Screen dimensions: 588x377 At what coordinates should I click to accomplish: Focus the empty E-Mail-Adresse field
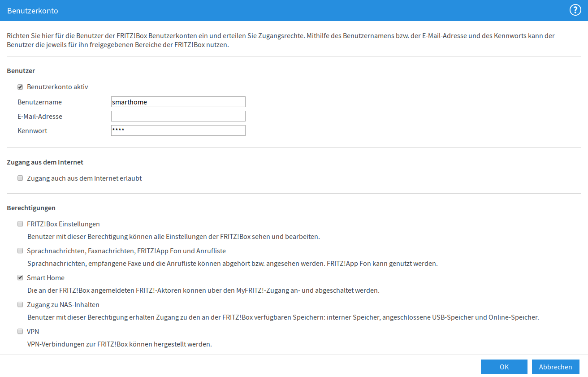point(178,116)
